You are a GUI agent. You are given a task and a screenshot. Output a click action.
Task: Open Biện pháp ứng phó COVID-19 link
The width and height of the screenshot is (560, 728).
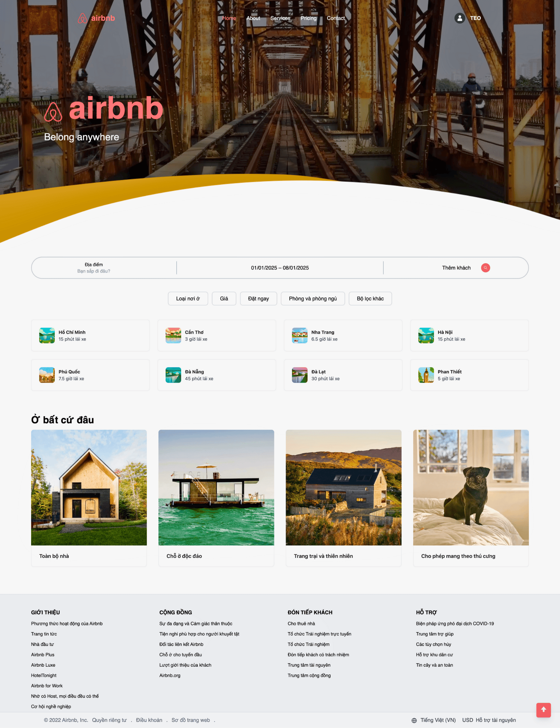tap(455, 623)
